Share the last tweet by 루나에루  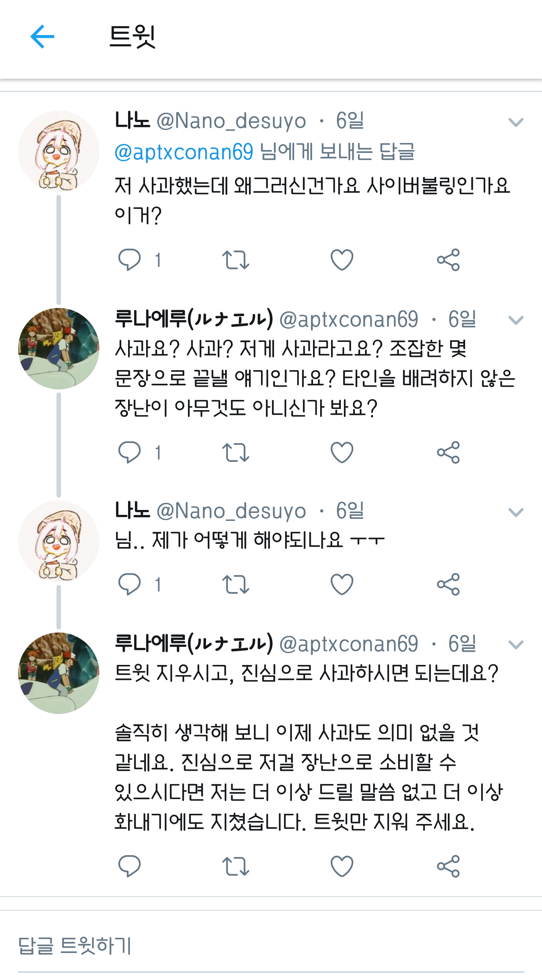click(x=449, y=866)
